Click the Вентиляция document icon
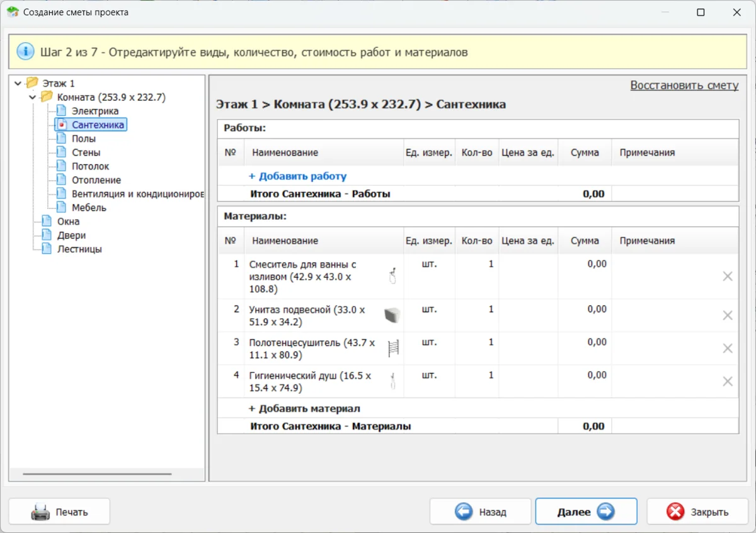The width and height of the screenshot is (756, 533). pos(61,194)
